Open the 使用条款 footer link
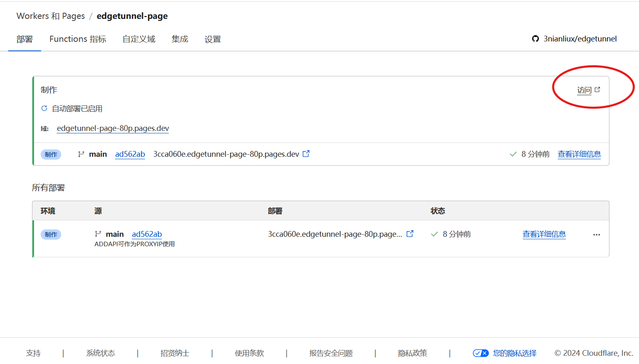The image size is (639, 364). [x=249, y=353]
